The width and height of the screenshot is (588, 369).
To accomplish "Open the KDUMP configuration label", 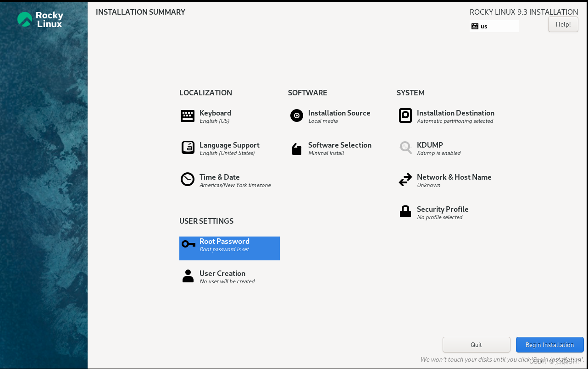I will (430, 145).
